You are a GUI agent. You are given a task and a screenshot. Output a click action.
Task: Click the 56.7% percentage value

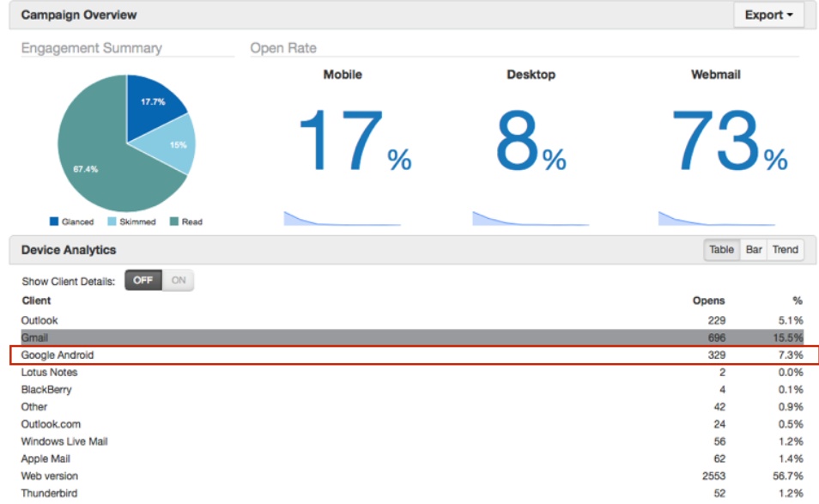pos(787,476)
